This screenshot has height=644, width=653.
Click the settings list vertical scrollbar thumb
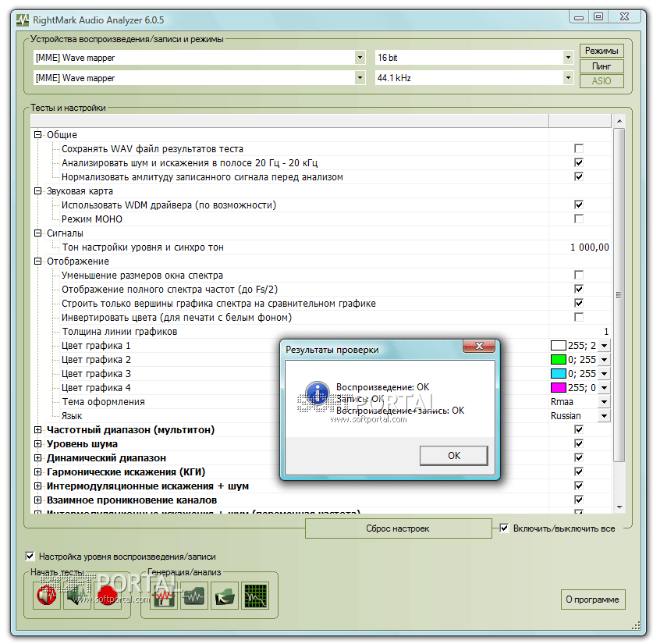point(619,294)
